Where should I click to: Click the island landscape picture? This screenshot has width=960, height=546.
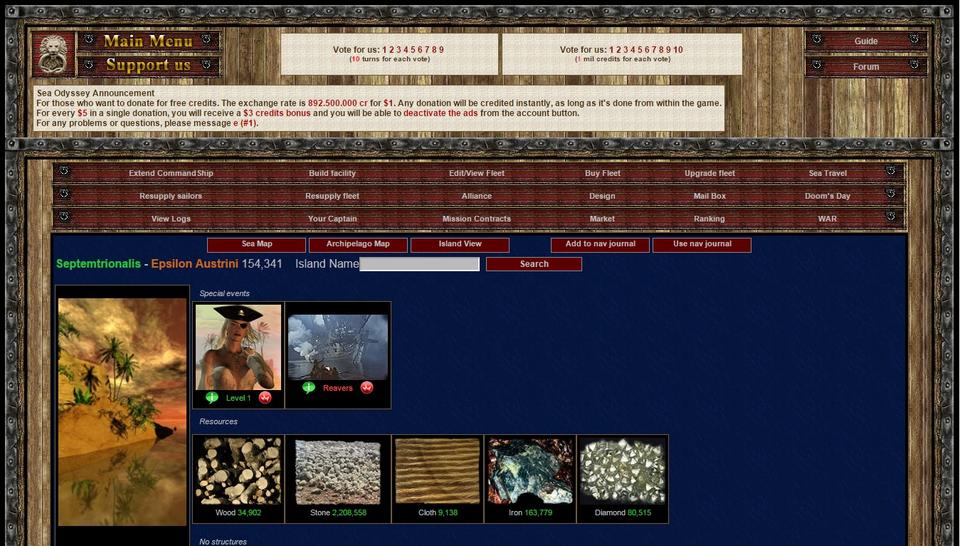click(x=123, y=410)
